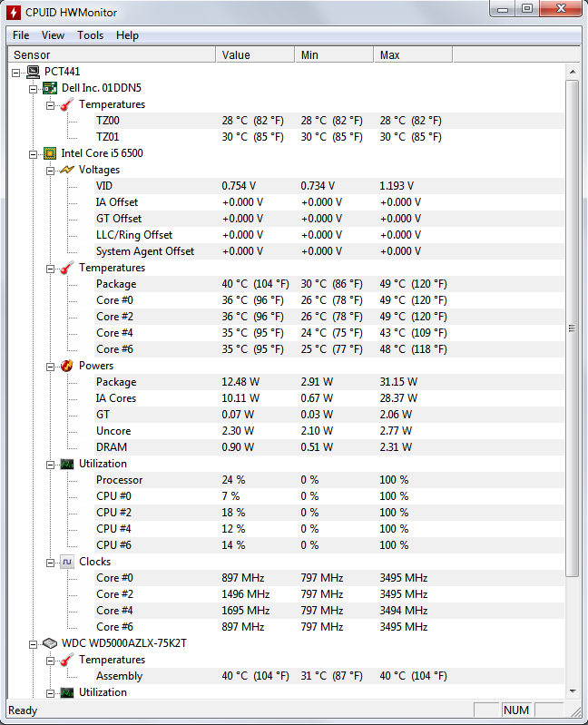
Task: Select the Assembly temperature row
Action: tap(329, 676)
